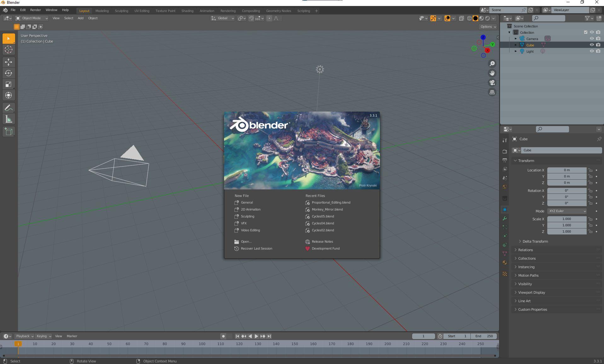Image resolution: width=604 pixels, height=364 pixels.
Task: Activate the Scale tool
Action: point(9,84)
